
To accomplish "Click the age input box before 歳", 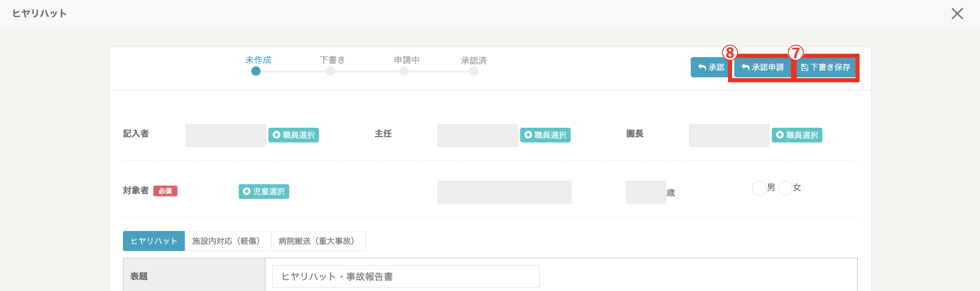I will pyautogui.click(x=646, y=192).
